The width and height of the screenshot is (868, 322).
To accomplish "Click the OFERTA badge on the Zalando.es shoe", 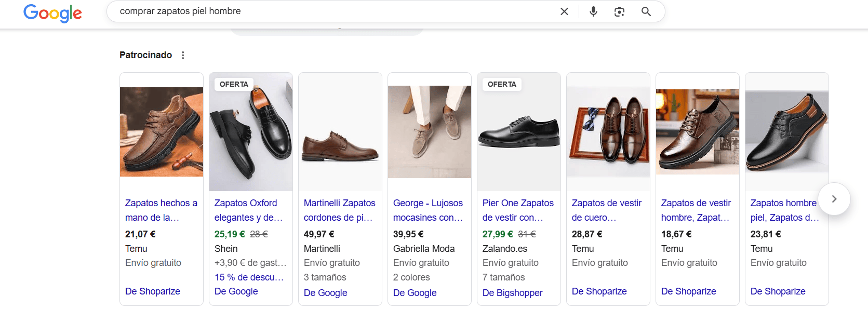I will [502, 84].
